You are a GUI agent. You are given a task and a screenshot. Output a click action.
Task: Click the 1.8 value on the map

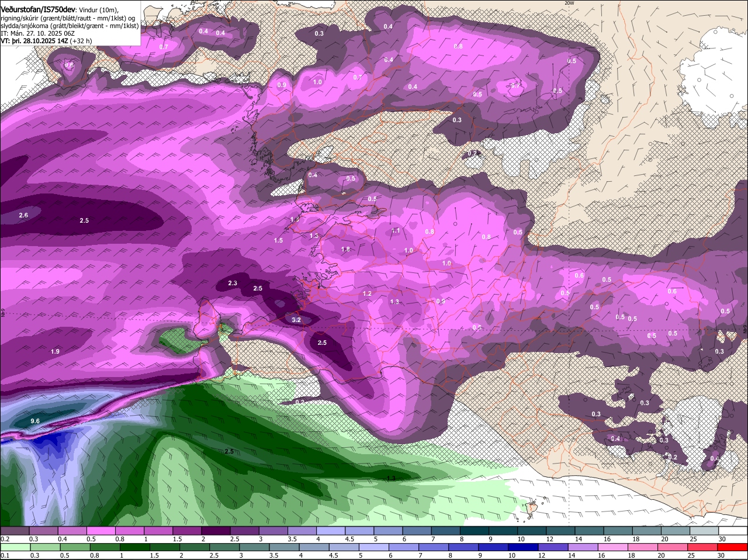click(x=345, y=249)
